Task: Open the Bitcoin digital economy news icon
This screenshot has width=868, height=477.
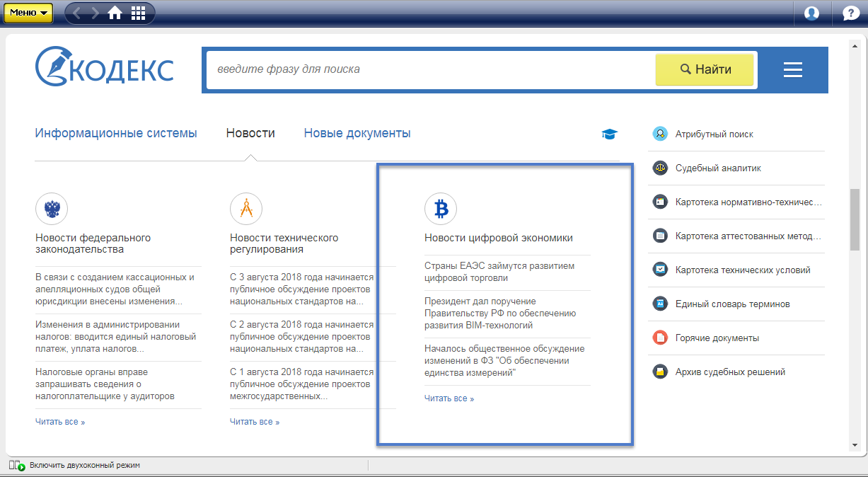Action: 441,209
